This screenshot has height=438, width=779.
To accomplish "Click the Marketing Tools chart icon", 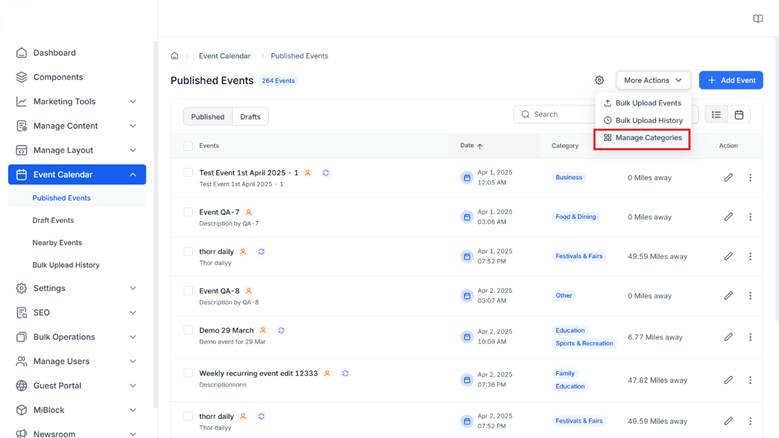I will pyautogui.click(x=21, y=101).
